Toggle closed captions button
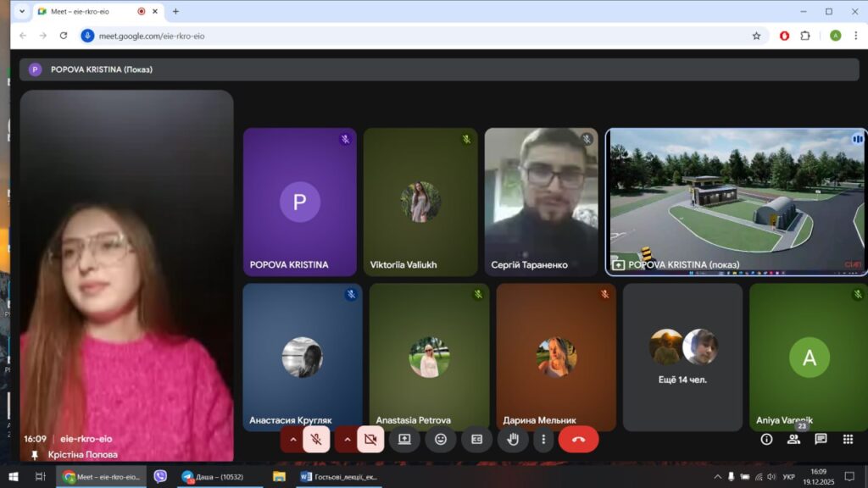This screenshot has width=868, height=488. [x=476, y=439]
